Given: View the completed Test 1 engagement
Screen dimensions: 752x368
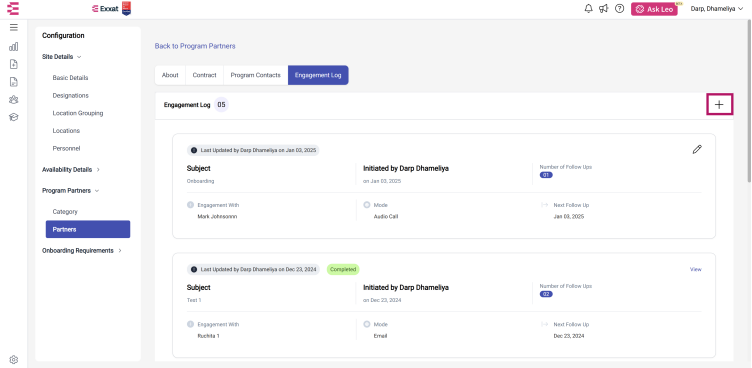Looking at the screenshot, I should pos(695,269).
